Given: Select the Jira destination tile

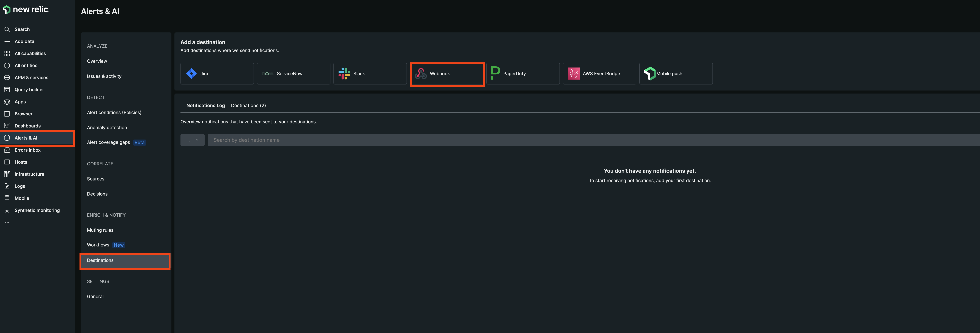Looking at the screenshot, I should (x=217, y=74).
